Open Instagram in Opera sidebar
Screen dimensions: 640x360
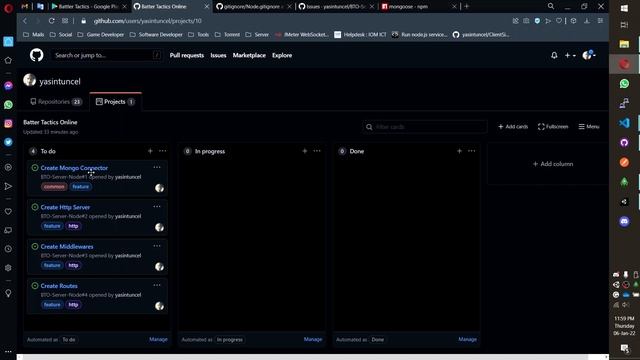(8, 123)
